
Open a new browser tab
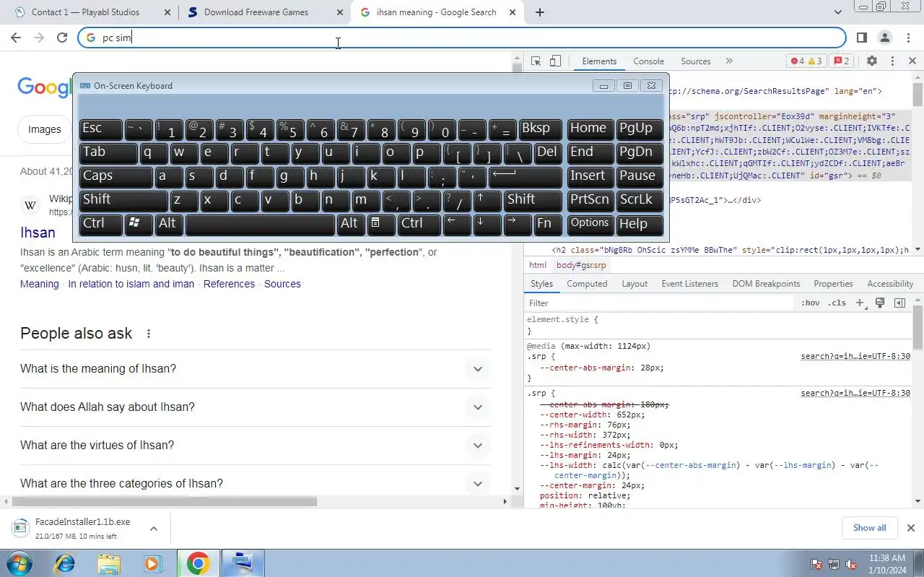[x=540, y=12]
